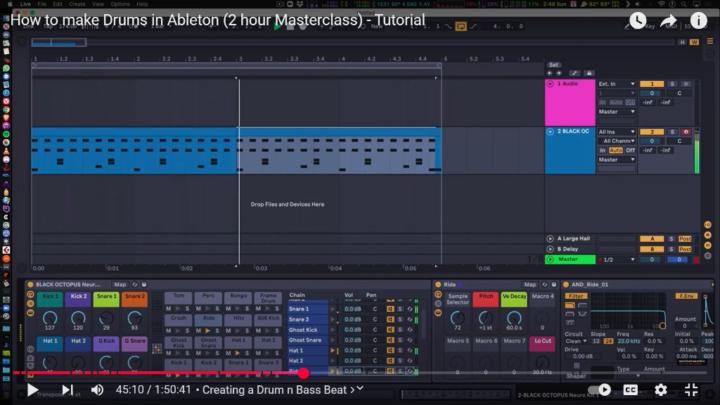Open the Audio track Master output dropdown
This screenshot has height=405, width=720.
[x=616, y=112]
